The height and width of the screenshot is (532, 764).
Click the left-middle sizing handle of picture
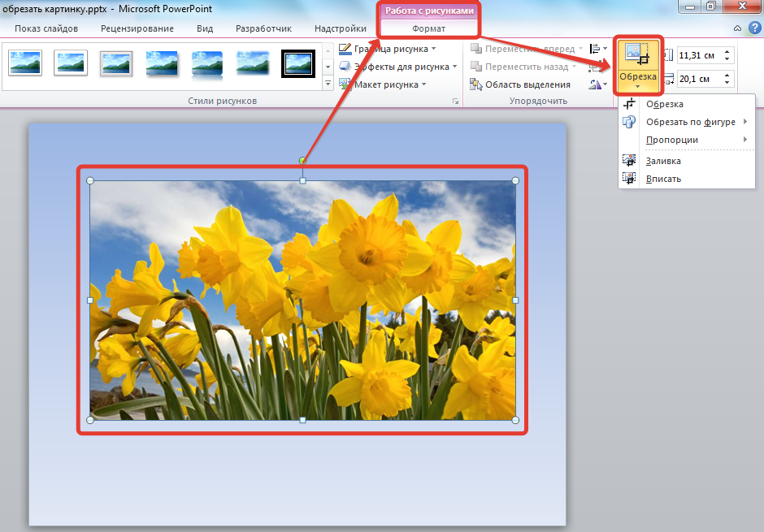click(90, 301)
